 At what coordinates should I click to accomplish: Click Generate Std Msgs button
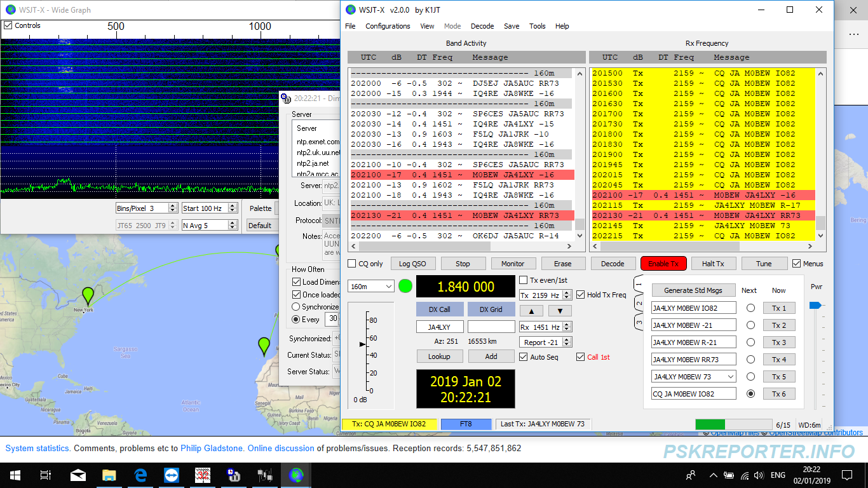[693, 290]
